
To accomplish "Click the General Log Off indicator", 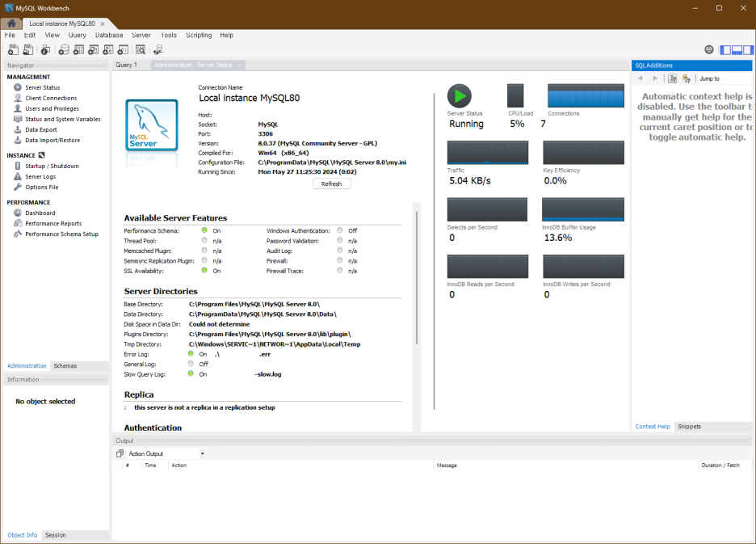I will [191, 364].
